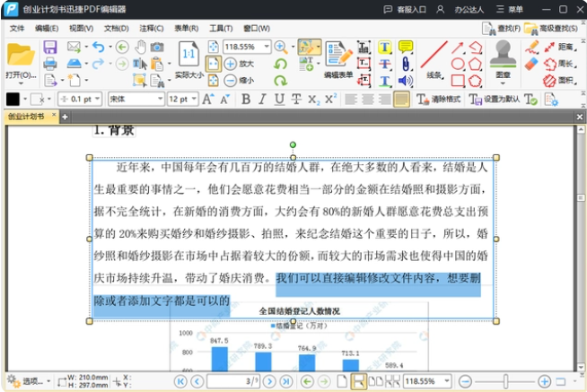This screenshot has height=392, width=587.
Task: Select the text highlight T tool
Action: click(x=384, y=48)
